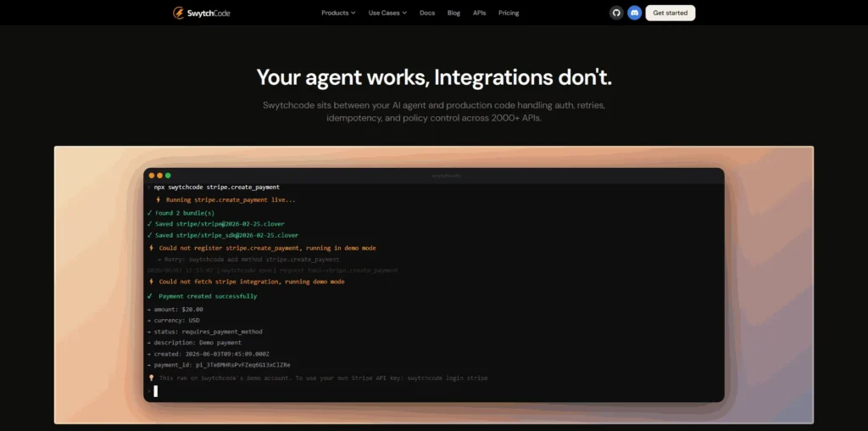This screenshot has width=868, height=431.
Task: Expand the Products dropdown menu
Action: 338,13
